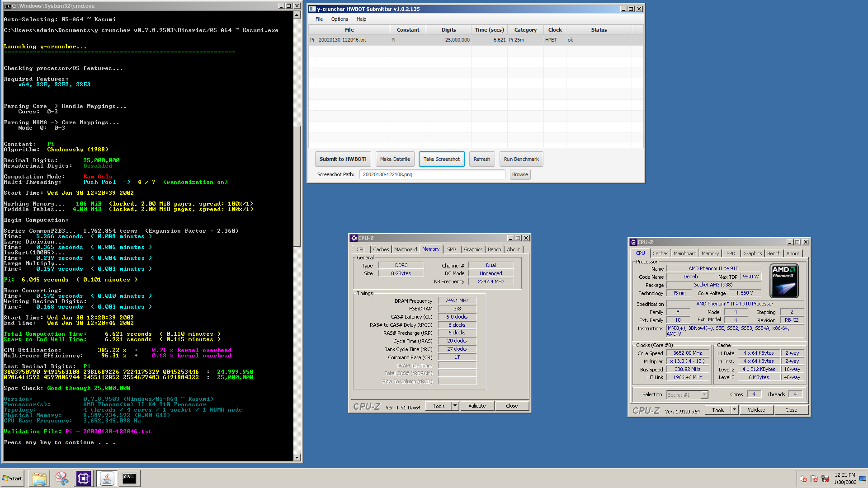Switch to the CPU-Z taskbar icon
Screen dimensions: 868x488
[x=84, y=479]
